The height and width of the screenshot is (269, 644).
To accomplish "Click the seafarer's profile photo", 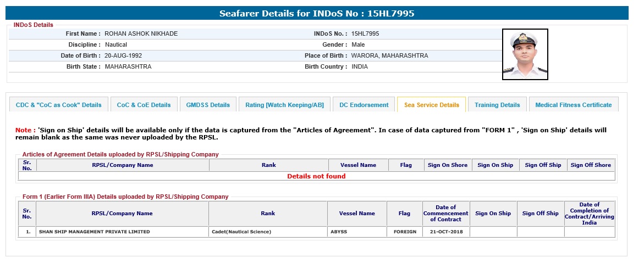I will pos(525,54).
